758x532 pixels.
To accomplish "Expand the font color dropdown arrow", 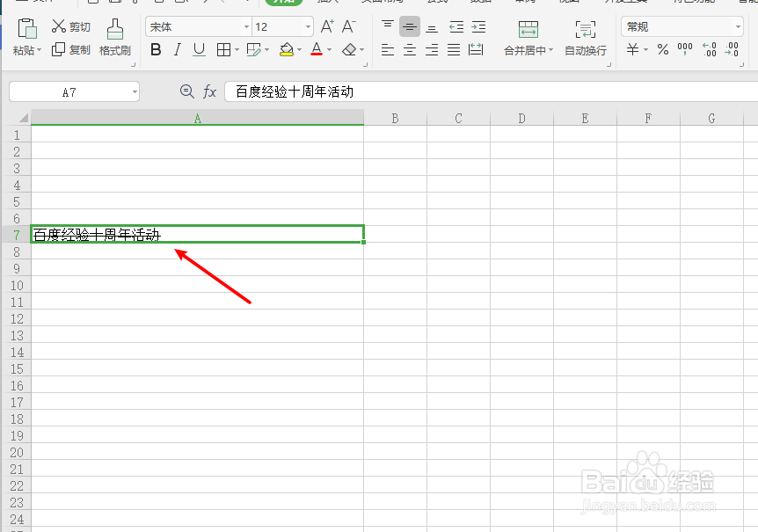I will coord(329,50).
